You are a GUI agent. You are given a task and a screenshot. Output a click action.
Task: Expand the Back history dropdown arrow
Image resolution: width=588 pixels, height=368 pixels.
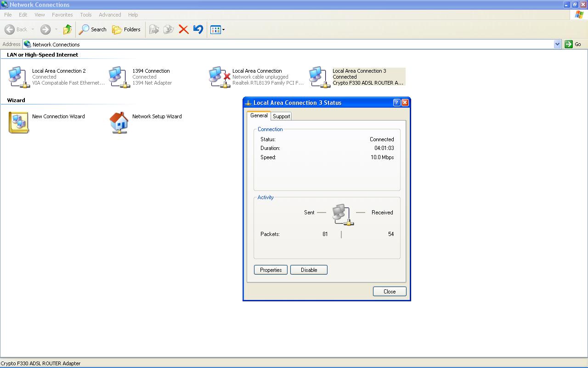(33, 29)
